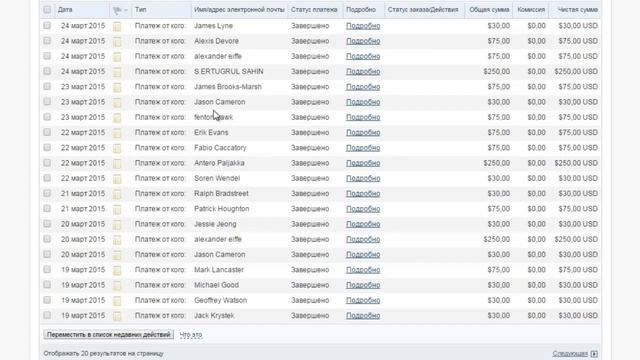The image size is (640, 360).
Task: Open note icon for alexander eiffe $75,00 payment
Action: point(117,57)
